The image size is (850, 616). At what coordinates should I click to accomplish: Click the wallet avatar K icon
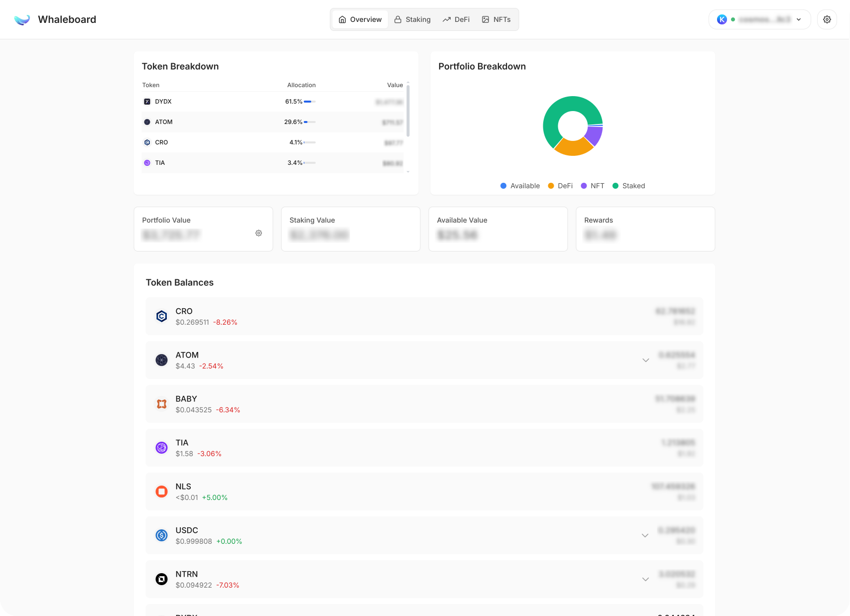(x=722, y=19)
